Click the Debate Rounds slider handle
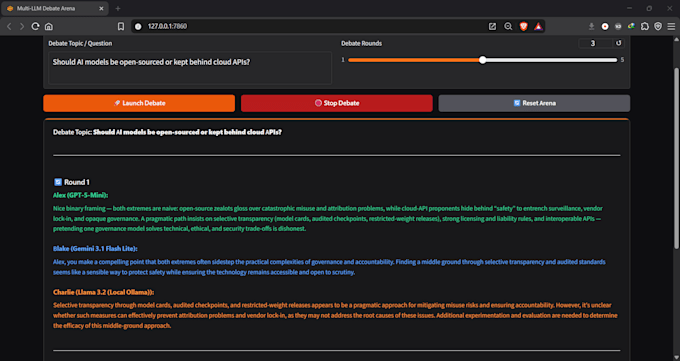The image size is (680, 361). [x=482, y=60]
